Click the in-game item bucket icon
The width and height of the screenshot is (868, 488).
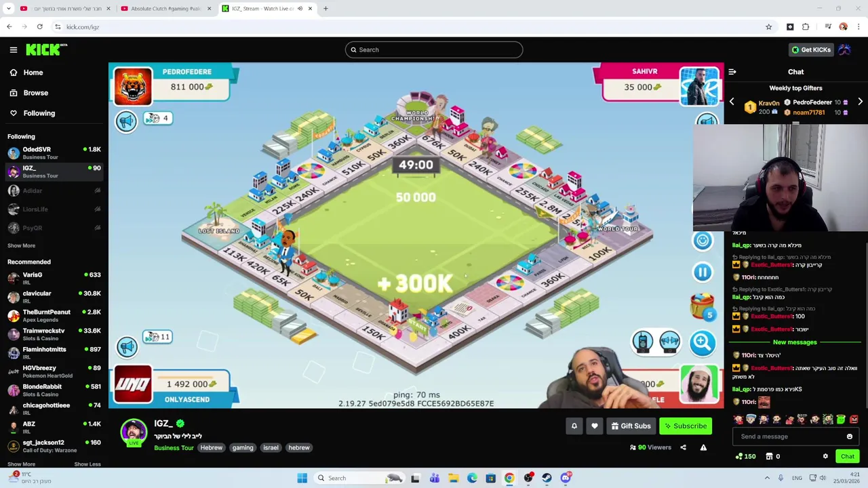click(x=703, y=306)
